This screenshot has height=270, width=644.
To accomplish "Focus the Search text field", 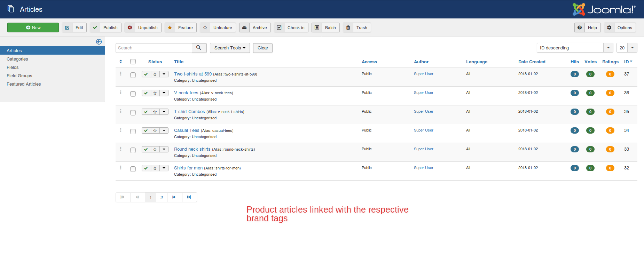I will [x=154, y=48].
